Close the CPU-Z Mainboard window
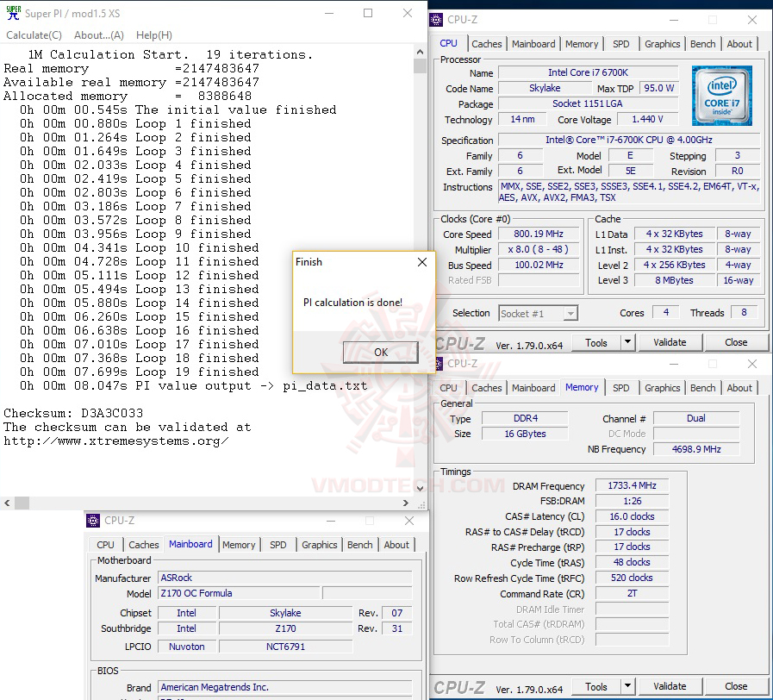This screenshot has width=773, height=700. [x=408, y=521]
